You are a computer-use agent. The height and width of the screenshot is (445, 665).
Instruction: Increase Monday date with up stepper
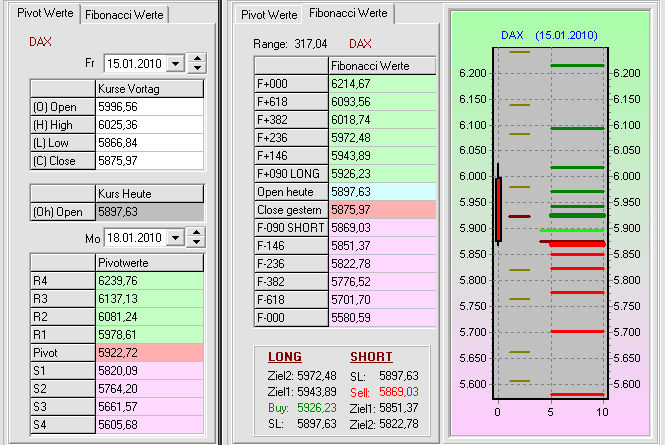(196, 232)
